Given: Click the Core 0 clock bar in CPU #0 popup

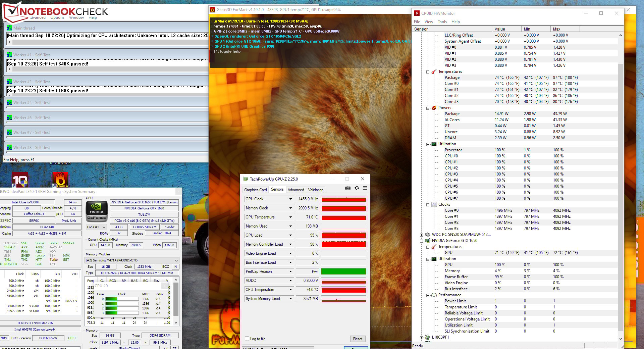Looking at the screenshot, I should click(x=122, y=299).
